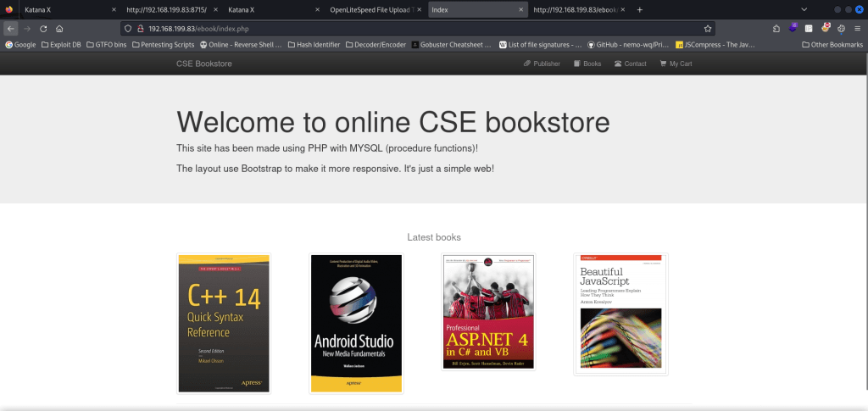Open the Android Studio book cover
Viewport: 868px width, 411px height.
point(356,323)
